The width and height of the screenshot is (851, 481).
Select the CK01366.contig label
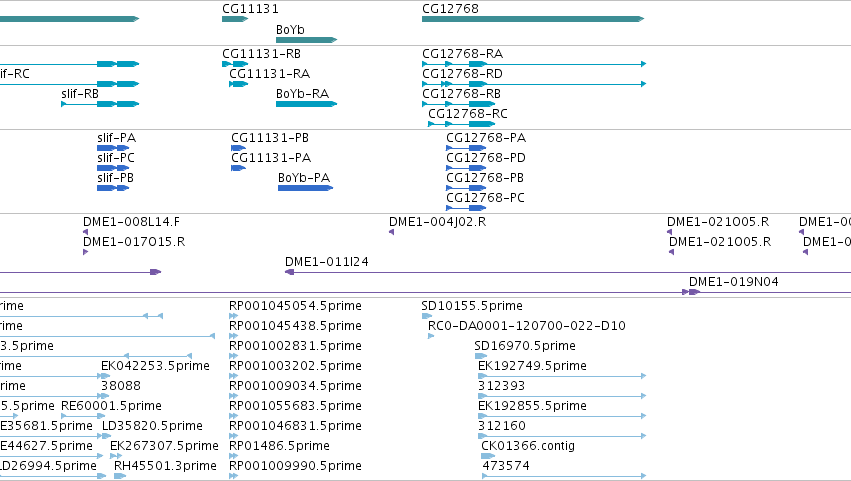(x=528, y=447)
